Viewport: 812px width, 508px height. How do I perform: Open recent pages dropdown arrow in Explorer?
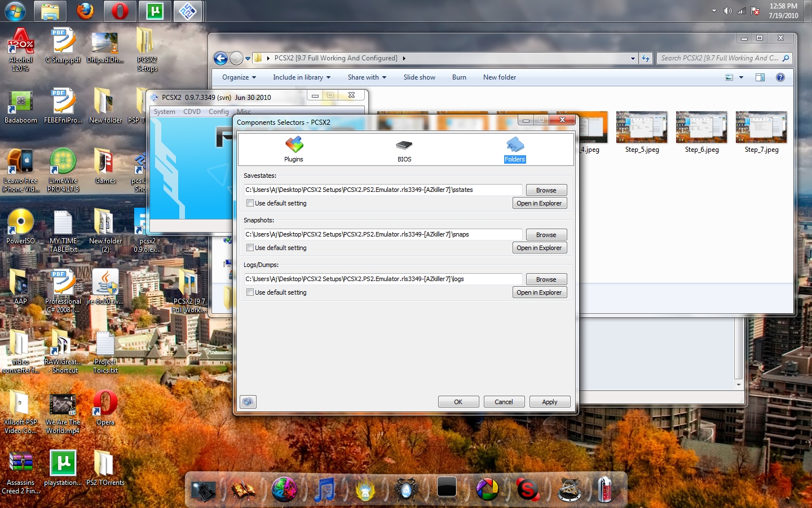point(248,58)
